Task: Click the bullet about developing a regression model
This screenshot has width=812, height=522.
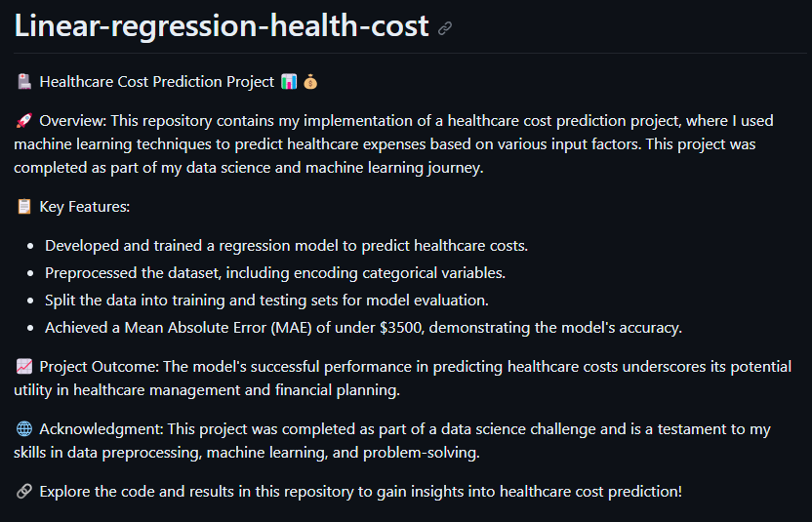Action: click(286, 245)
